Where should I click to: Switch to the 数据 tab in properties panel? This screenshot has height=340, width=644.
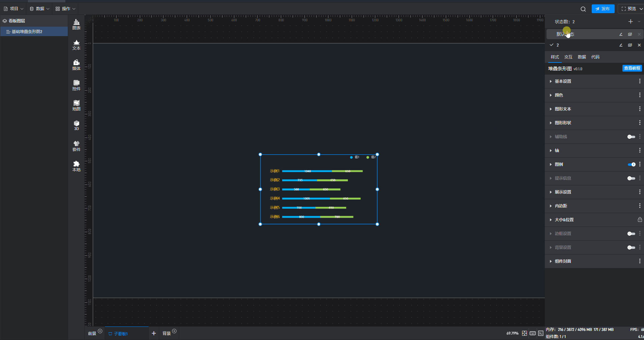(x=582, y=57)
